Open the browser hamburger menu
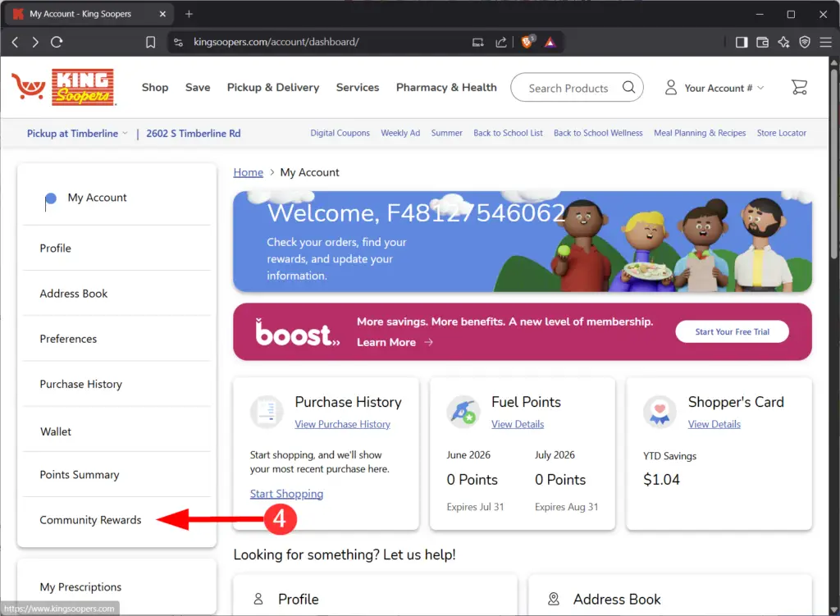Screen dimensions: 840x616 click(825, 43)
